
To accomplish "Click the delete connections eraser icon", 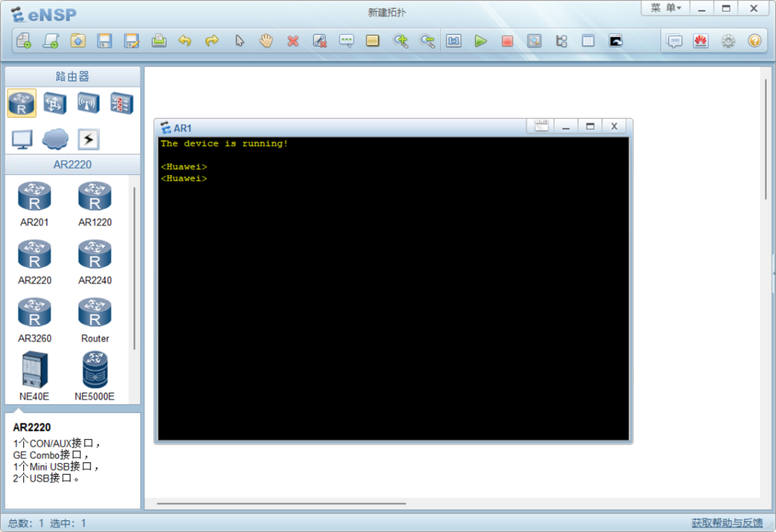I will [x=319, y=41].
